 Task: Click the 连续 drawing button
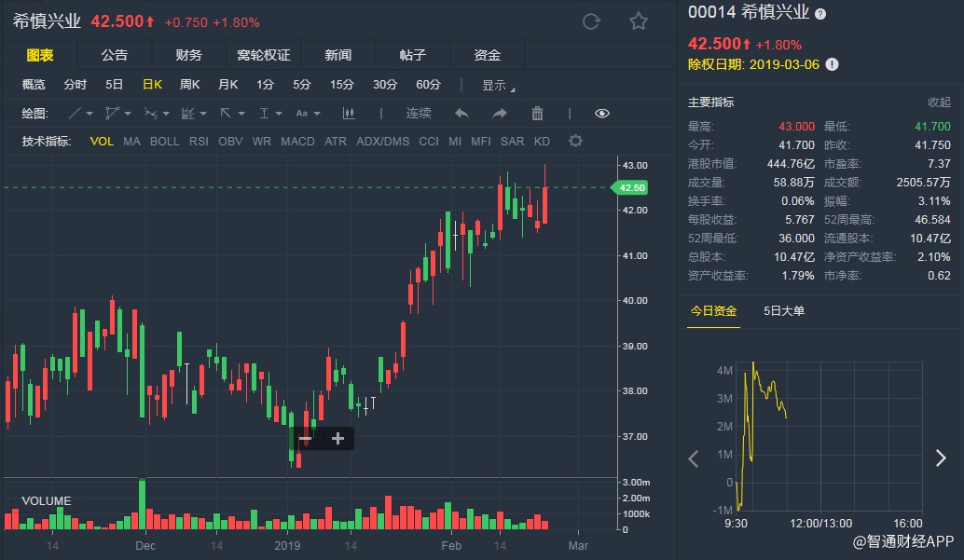point(419,114)
